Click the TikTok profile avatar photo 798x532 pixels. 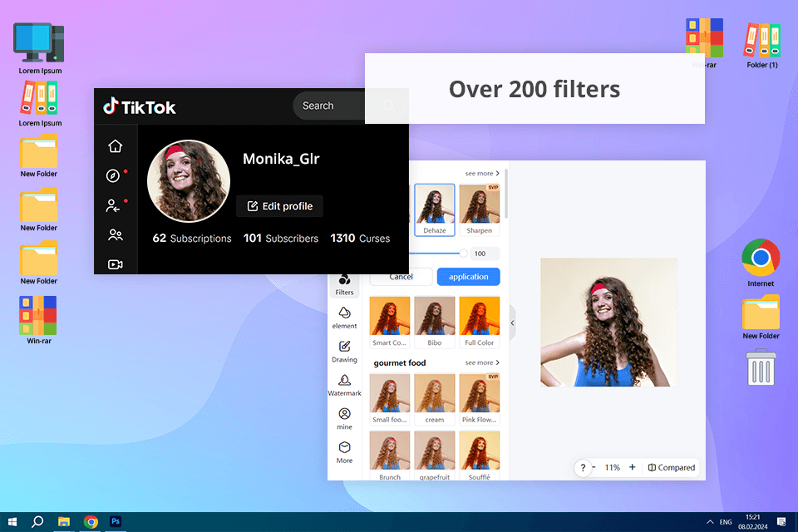tap(189, 181)
